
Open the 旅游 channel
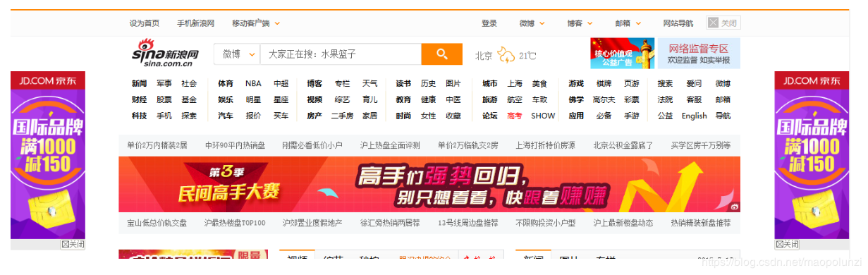490,99
